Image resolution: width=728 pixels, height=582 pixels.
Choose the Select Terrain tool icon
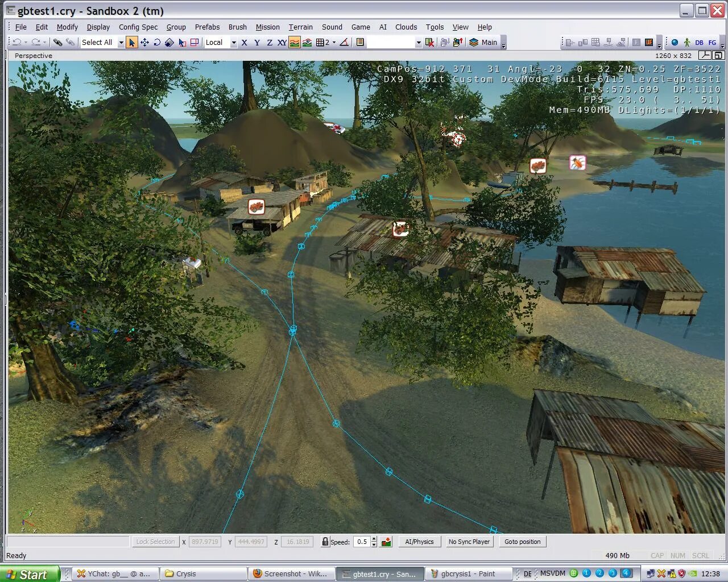[182, 43]
